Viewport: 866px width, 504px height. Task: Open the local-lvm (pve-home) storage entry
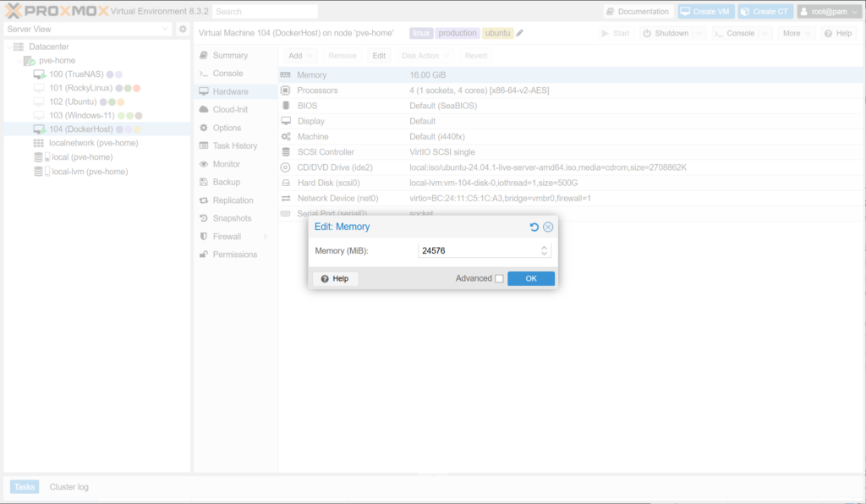(x=90, y=171)
